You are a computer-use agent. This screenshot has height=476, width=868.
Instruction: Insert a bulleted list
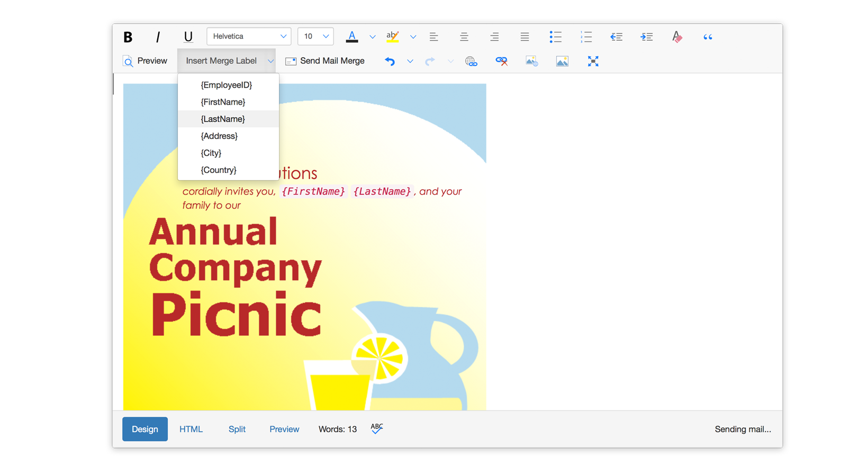point(555,37)
